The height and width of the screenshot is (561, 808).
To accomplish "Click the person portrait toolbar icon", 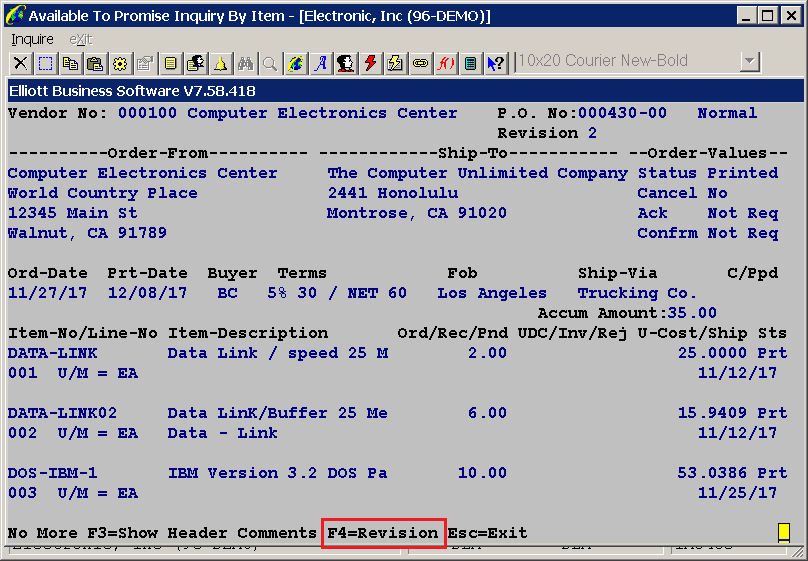I will (x=345, y=63).
